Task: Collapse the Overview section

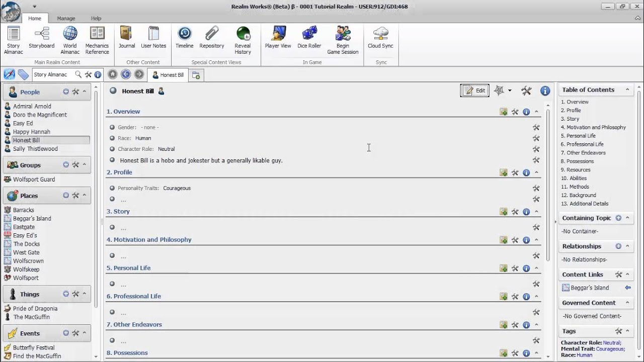Action: coord(536,112)
